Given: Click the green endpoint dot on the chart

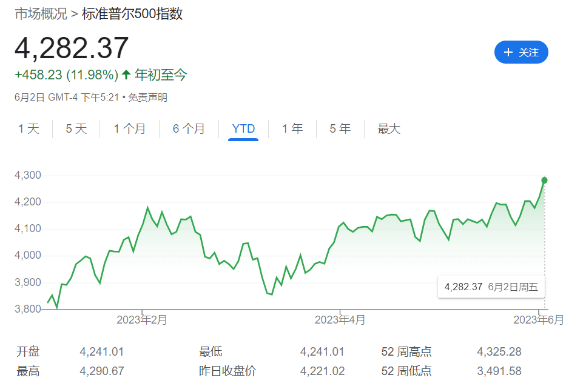Looking at the screenshot, I should click(x=544, y=181).
